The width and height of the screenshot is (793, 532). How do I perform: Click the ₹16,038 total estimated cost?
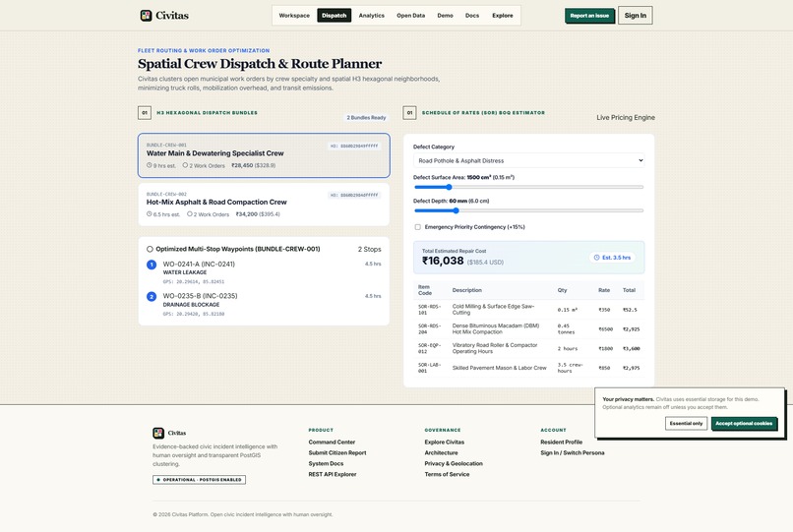[x=443, y=261]
